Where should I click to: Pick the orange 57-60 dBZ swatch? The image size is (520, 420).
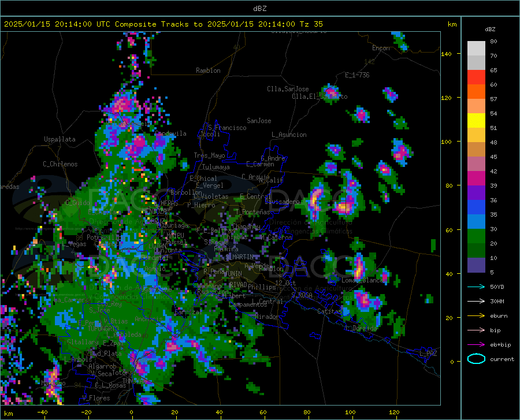coord(476,92)
